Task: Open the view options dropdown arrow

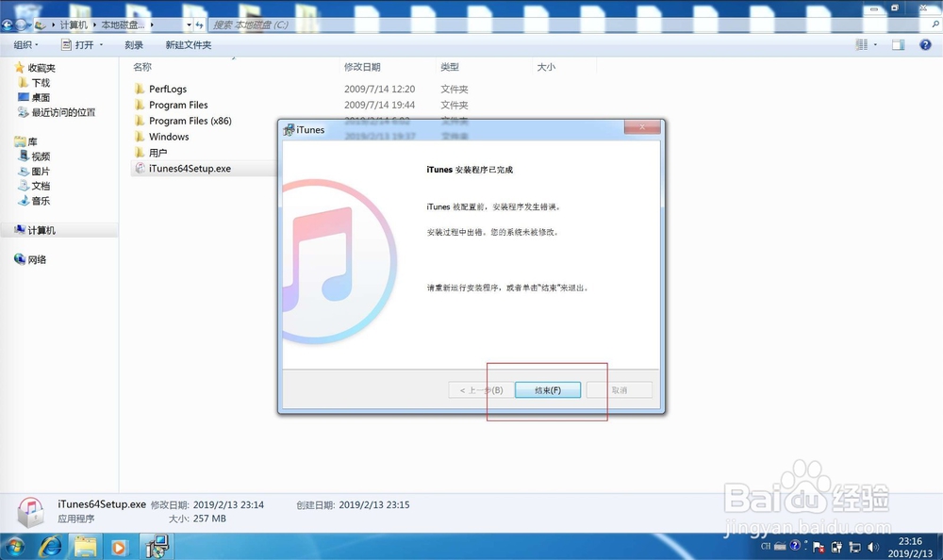Action: tap(875, 45)
